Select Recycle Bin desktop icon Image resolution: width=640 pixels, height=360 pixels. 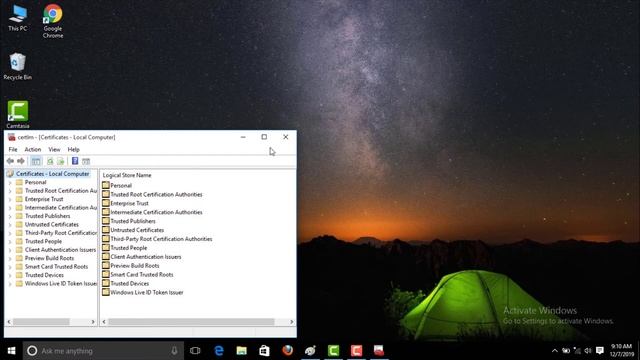coord(18,67)
